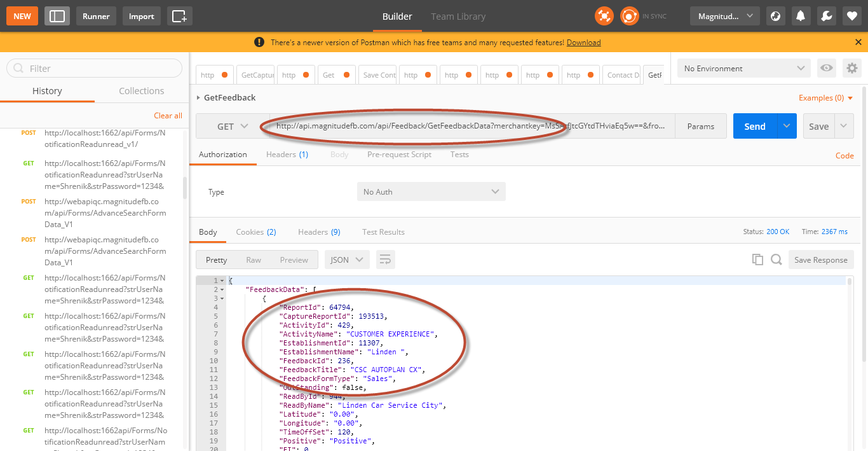
Task: Copy response body to clipboard icon
Action: (x=757, y=260)
